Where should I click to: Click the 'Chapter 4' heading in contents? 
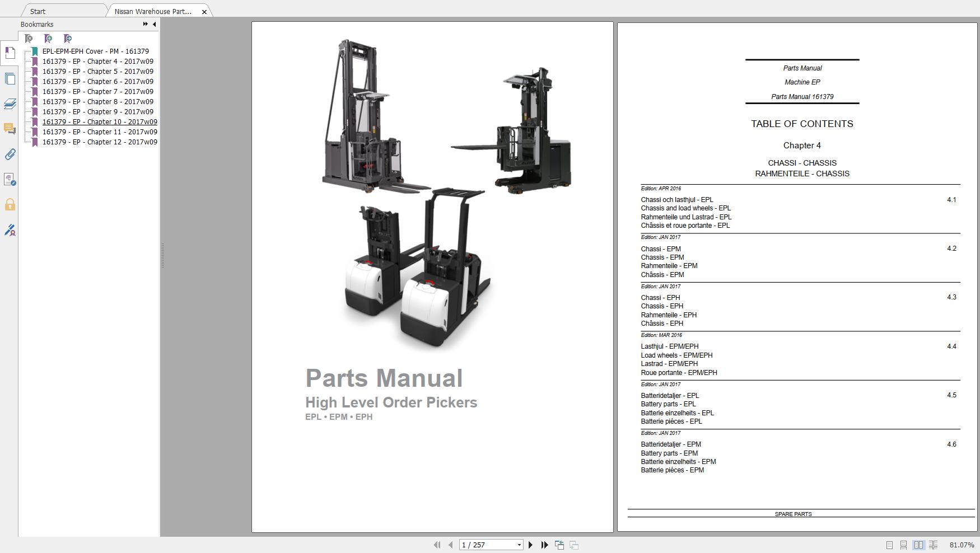pos(802,146)
